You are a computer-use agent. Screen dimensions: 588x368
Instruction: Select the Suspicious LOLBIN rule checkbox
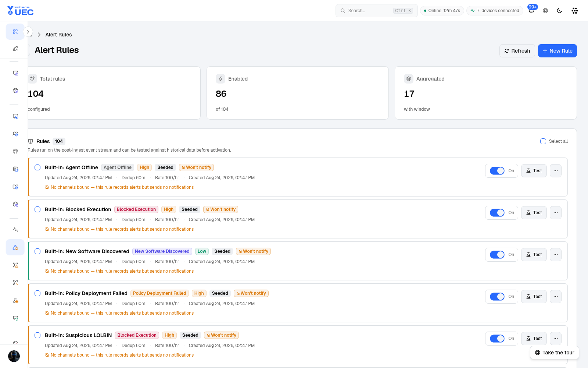[37, 335]
